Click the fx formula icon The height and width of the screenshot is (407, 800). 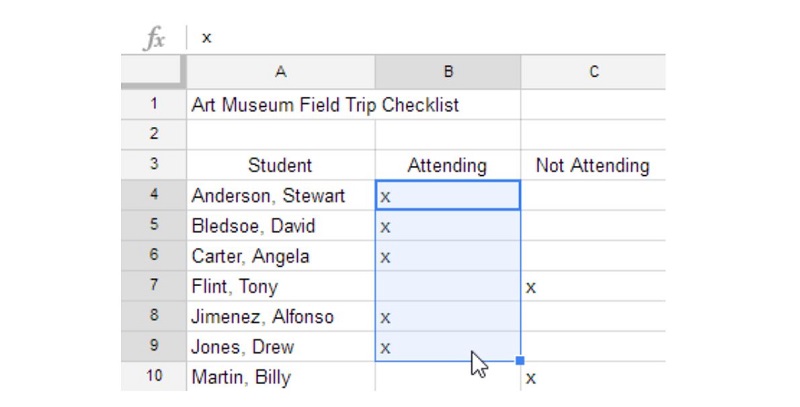pos(155,38)
